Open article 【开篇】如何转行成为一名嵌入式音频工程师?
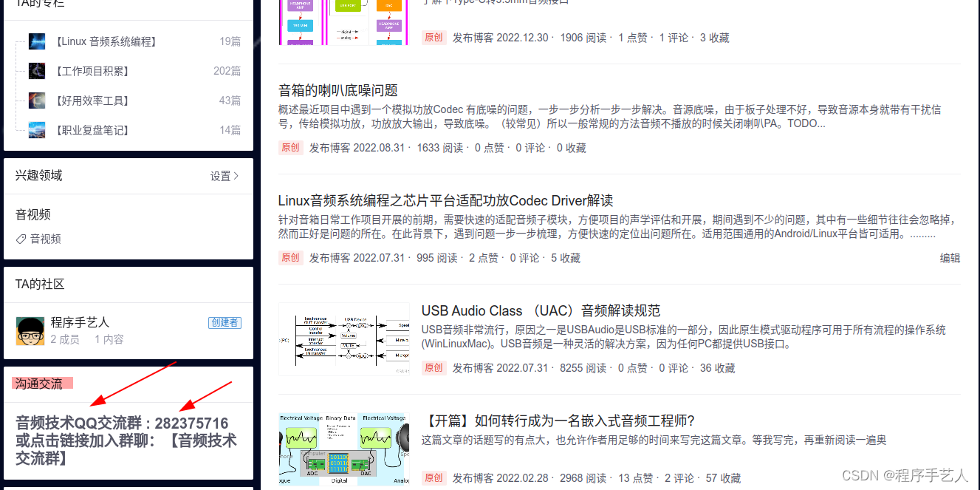The width and height of the screenshot is (980, 490). pos(559,421)
